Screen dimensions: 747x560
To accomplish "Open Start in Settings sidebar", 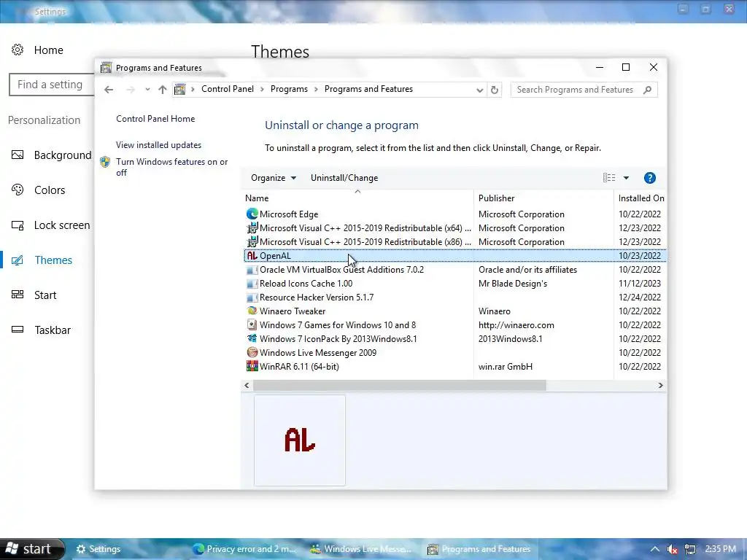I will 34,295.
